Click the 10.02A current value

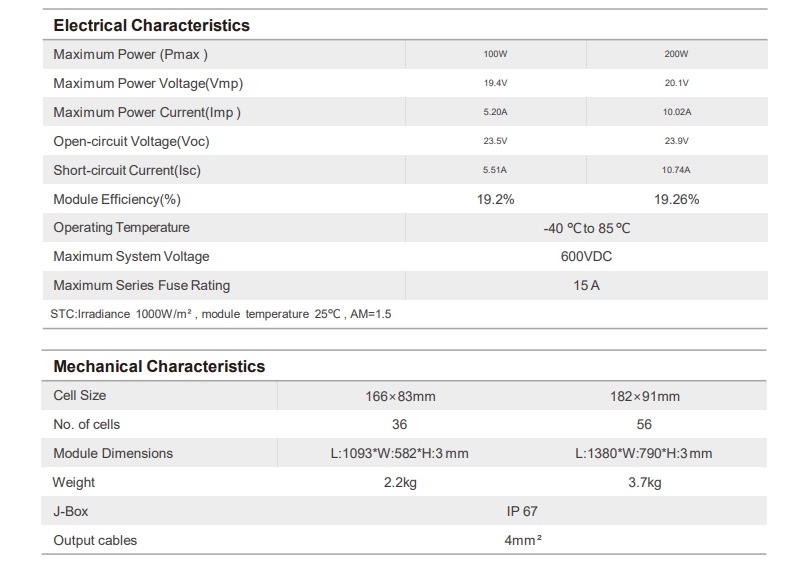[x=676, y=112]
